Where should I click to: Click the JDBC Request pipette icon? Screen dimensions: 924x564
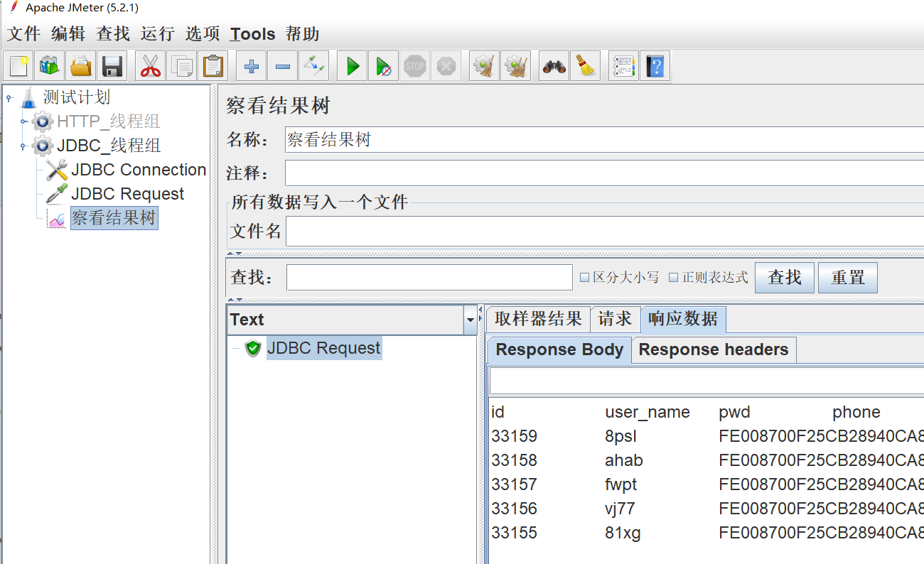click(57, 194)
